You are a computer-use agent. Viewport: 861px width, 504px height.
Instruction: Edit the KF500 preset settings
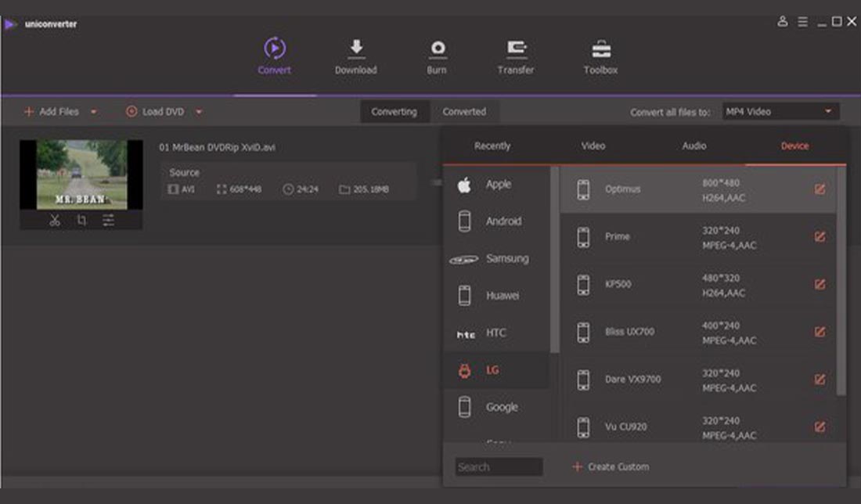(x=820, y=285)
